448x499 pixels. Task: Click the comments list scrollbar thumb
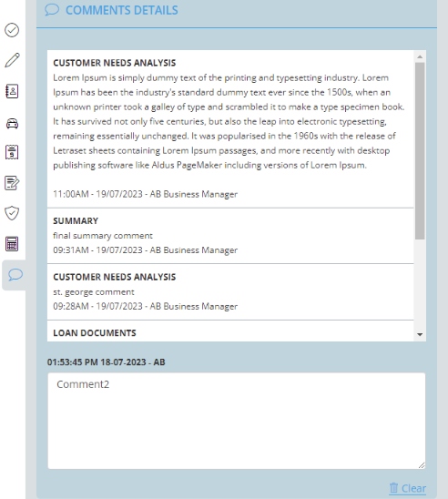pyautogui.click(x=420, y=151)
